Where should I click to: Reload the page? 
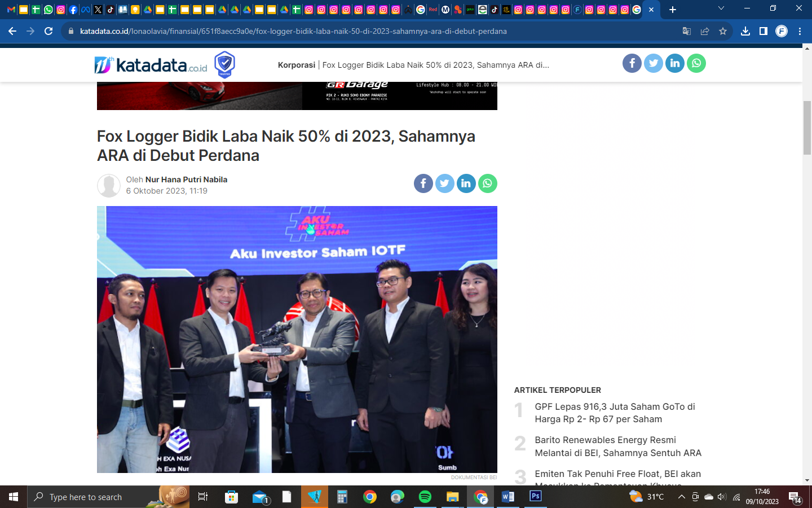[48, 32]
